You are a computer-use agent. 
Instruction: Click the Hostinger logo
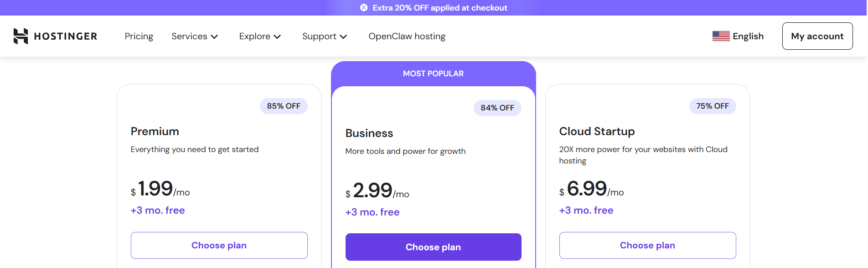tap(55, 36)
